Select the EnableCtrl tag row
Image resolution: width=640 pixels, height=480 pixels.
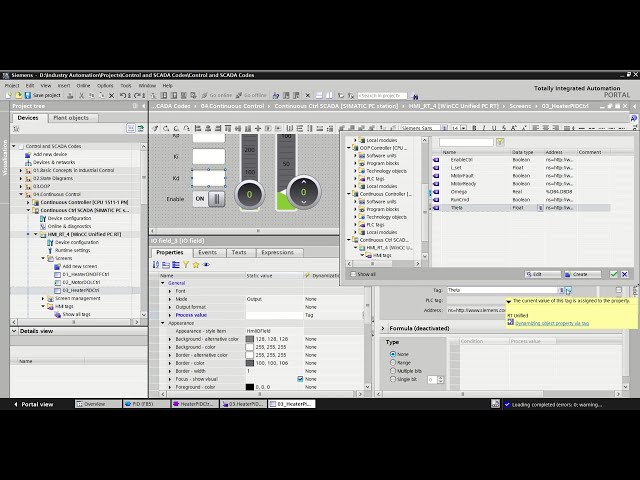(x=521, y=160)
